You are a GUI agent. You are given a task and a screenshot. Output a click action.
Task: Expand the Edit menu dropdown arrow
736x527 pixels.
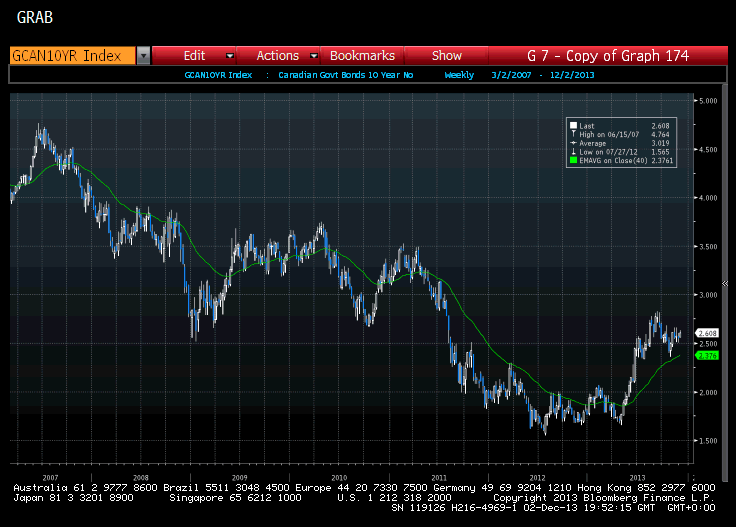click(230, 56)
